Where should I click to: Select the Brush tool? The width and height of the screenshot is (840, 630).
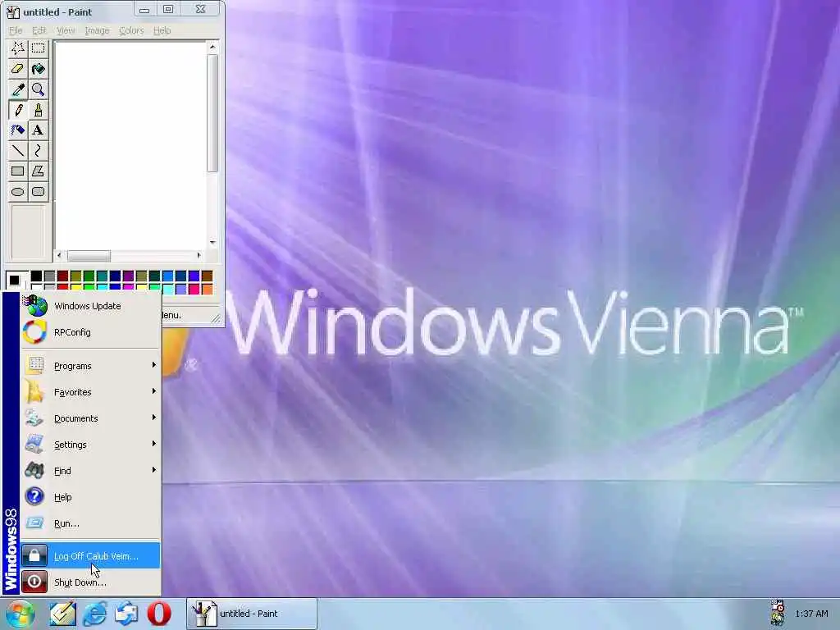tap(38, 111)
